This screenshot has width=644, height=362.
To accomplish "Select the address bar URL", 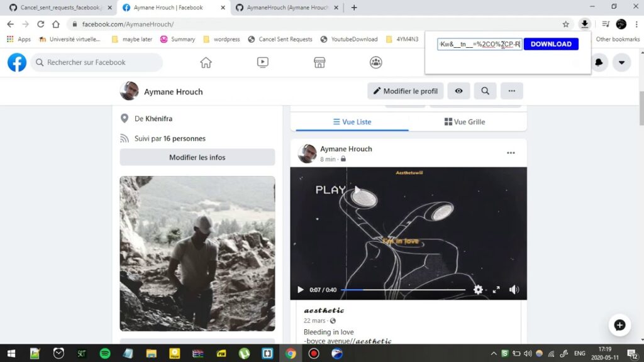I will coord(128,25).
